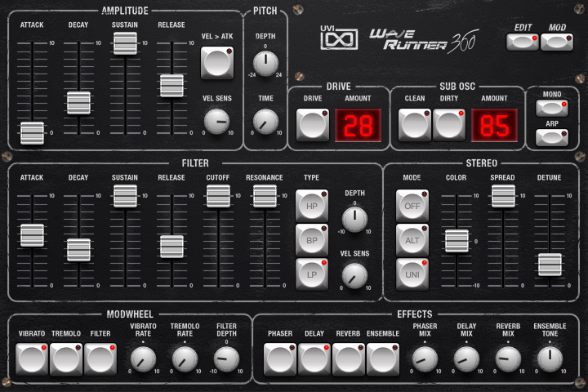Screen dimensions: 588x392
Task: Toggle the Modwheel Vibrato button
Action: point(32,359)
